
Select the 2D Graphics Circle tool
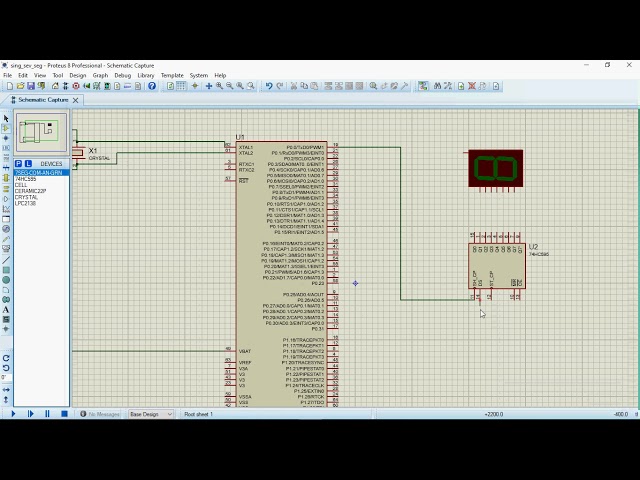[6, 280]
